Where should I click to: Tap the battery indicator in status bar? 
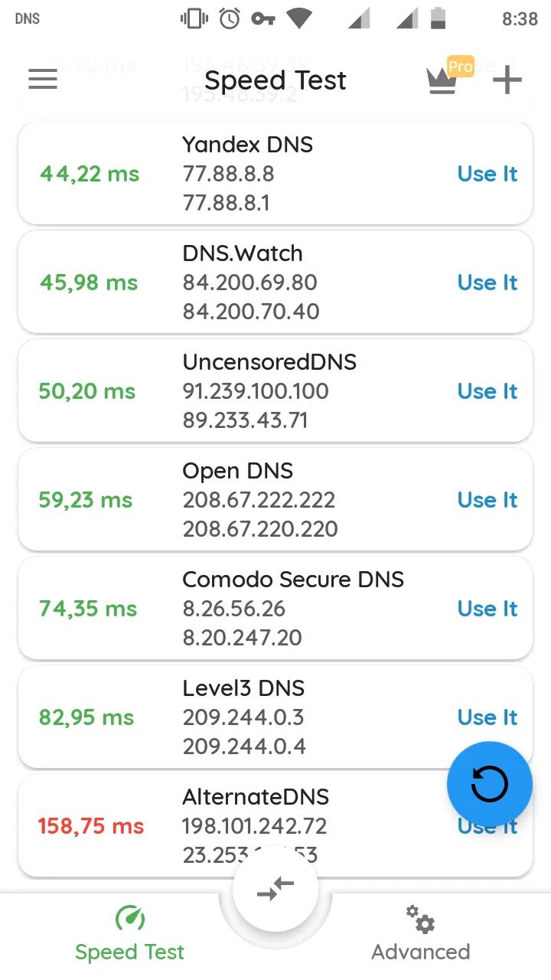439,18
